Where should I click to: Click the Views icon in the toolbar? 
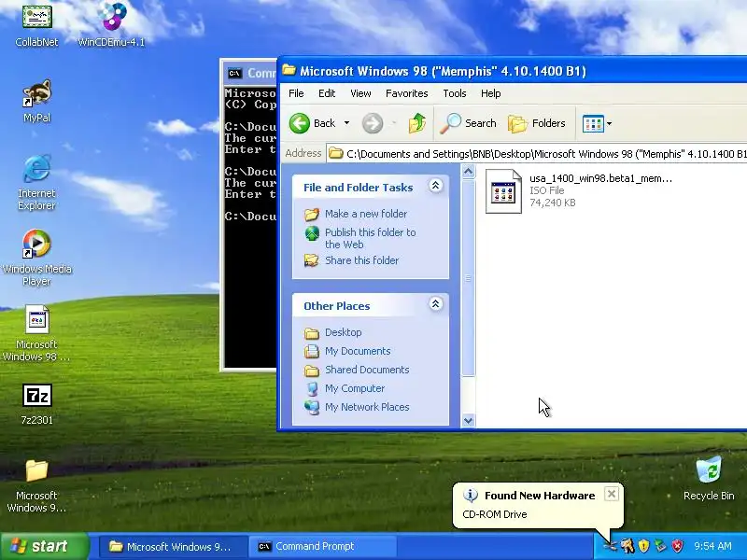(593, 124)
